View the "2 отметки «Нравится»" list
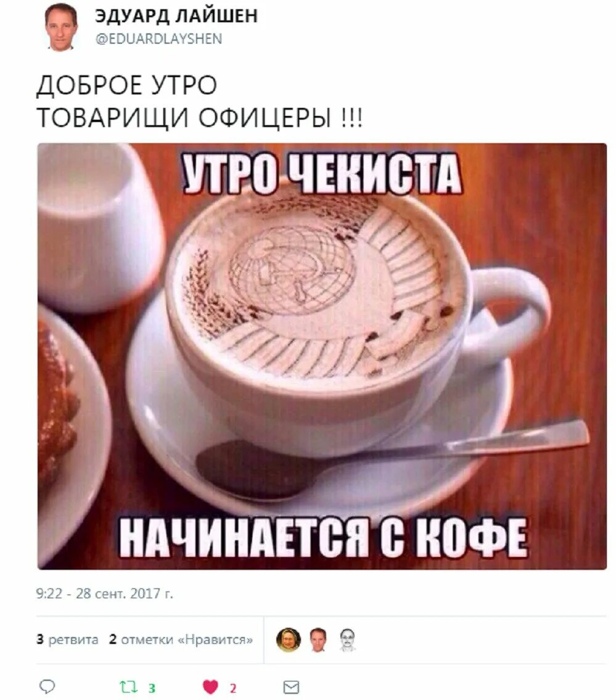616x700 pixels. tap(181, 640)
